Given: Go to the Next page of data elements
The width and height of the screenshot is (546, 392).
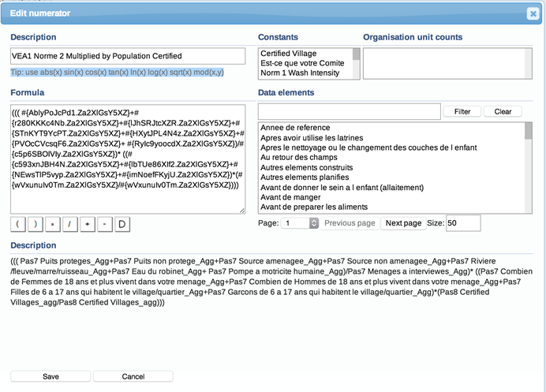Looking at the screenshot, I should pos(402,223).
